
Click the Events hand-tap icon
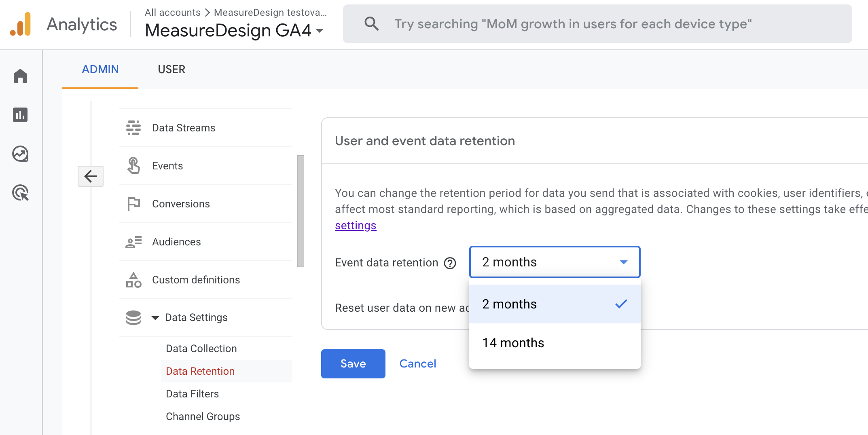click(133, 166)
